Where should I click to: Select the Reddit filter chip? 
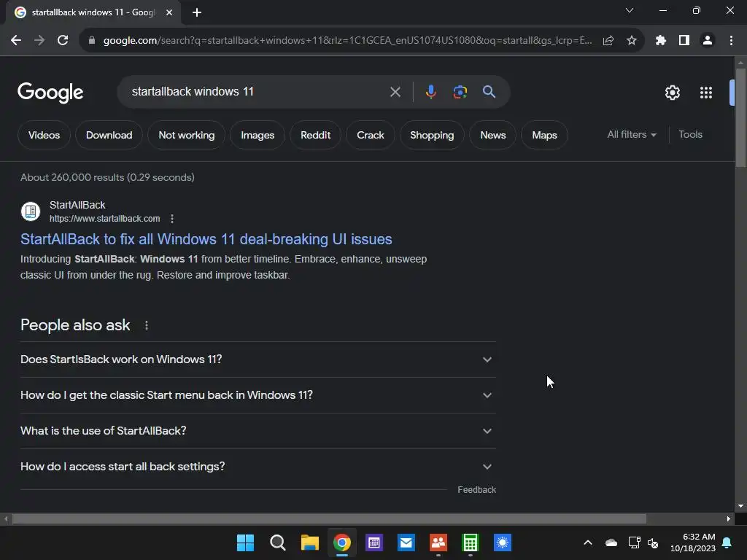pos(315,135)
